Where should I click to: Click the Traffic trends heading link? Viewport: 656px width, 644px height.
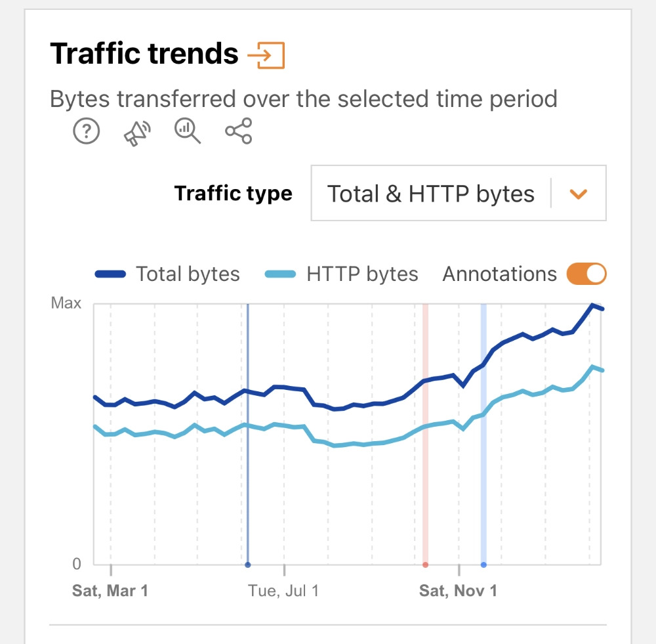click(146, 53)
